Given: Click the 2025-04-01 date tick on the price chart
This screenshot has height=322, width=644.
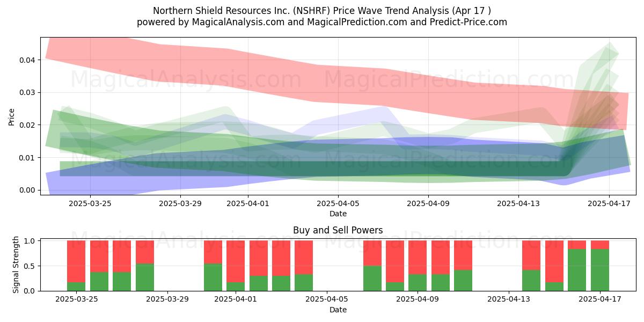Looking at the screenshot, I should click(x=248, y=203).
